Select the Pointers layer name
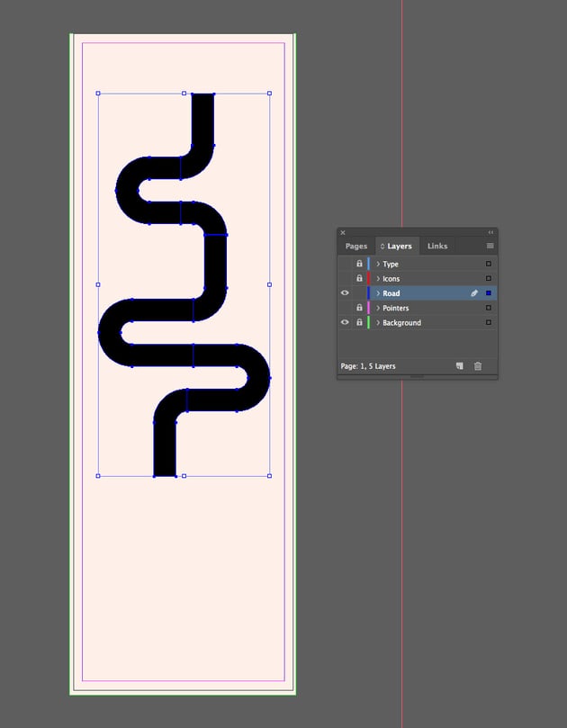This screenshot has width=567, height=728. (396, 308)
